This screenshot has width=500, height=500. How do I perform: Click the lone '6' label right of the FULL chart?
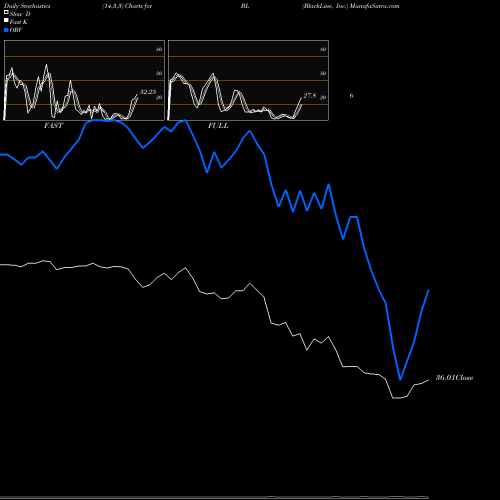pos(351,96)
